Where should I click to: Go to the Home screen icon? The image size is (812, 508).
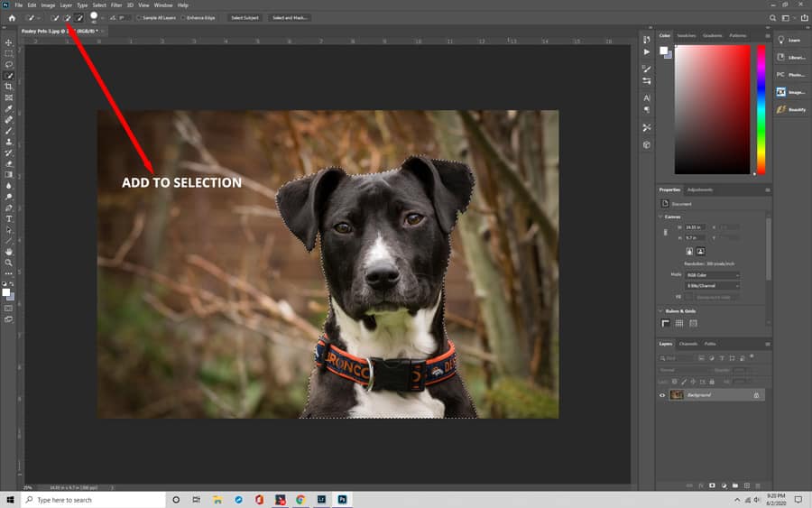coord(12,18)
